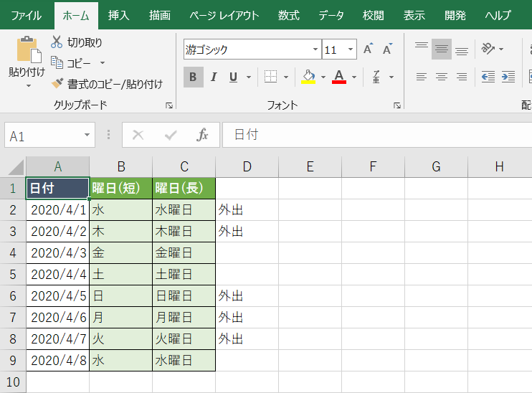532x393 pixels.
Task: Toggle Underline formatting
Action: click(x=234, y=77)
